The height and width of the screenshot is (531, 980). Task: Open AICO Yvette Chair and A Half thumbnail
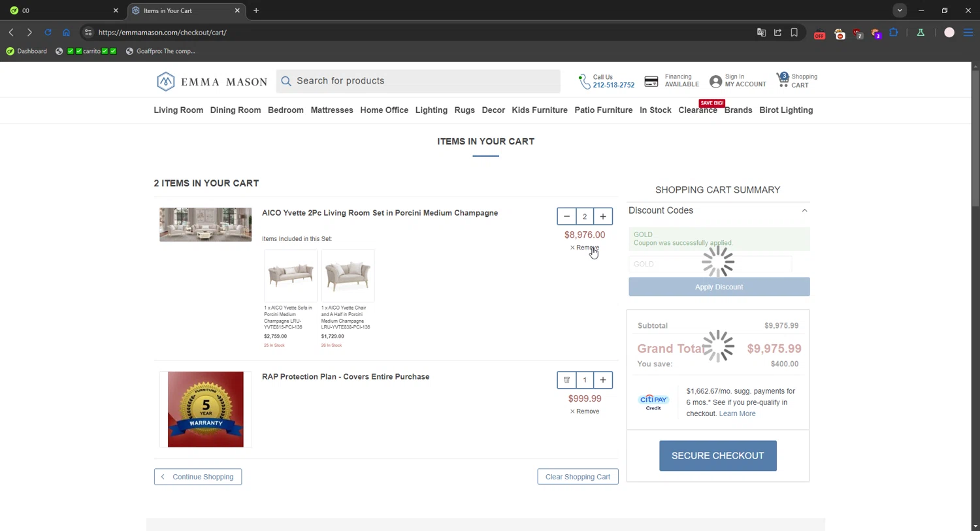click(x=348, y=275)
